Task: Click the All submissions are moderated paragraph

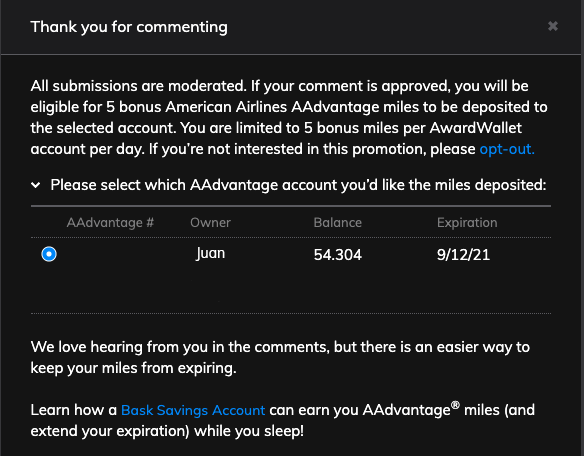Action: [x=289, y=117]
